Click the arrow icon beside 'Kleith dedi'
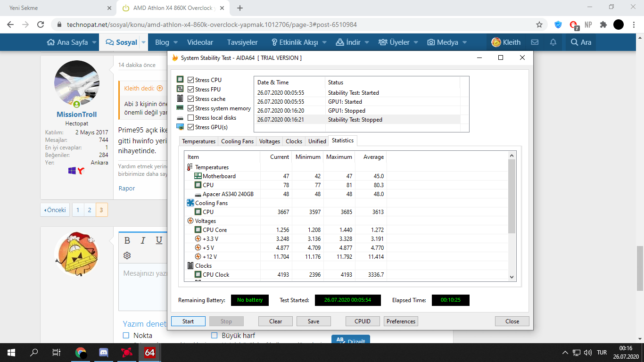 [160, 88]
